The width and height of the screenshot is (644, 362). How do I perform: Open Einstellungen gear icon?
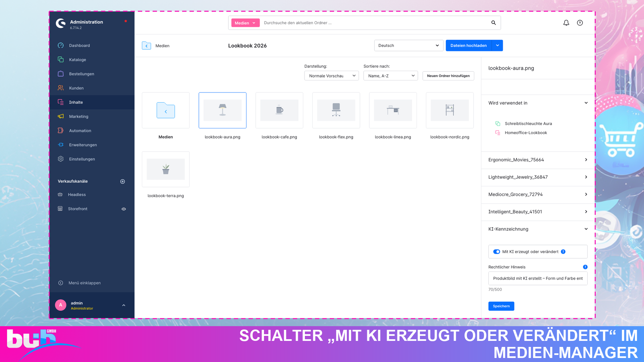point(61,159)
